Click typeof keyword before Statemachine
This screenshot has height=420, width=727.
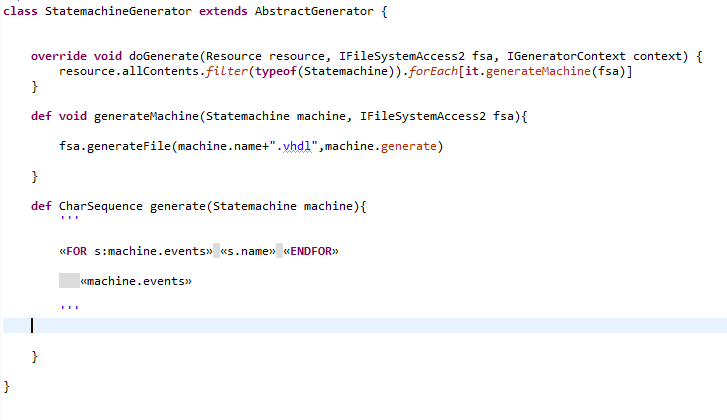275,71
